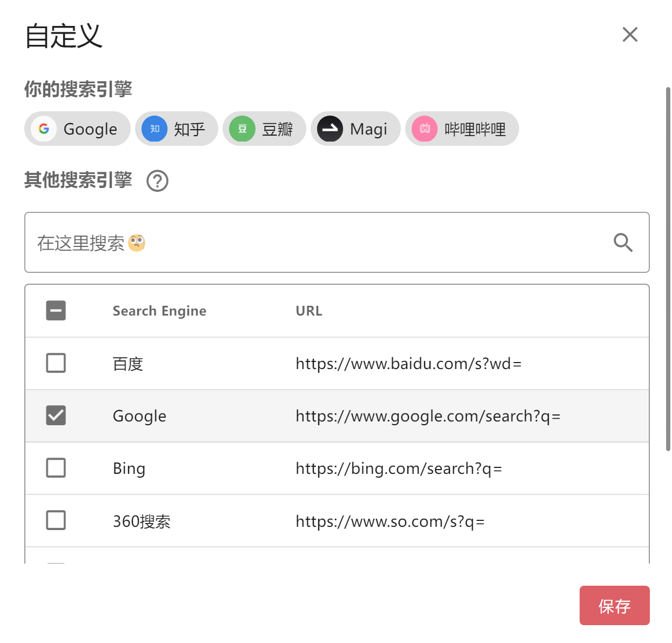
Task: Select the Magi chip label
Action: click(x=368, y=129)
